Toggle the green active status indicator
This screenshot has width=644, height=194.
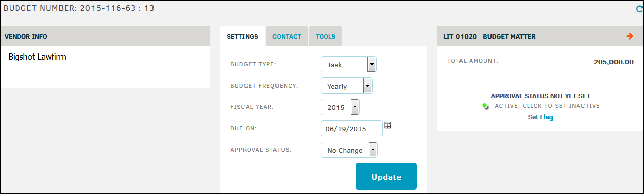click(485, 106)
